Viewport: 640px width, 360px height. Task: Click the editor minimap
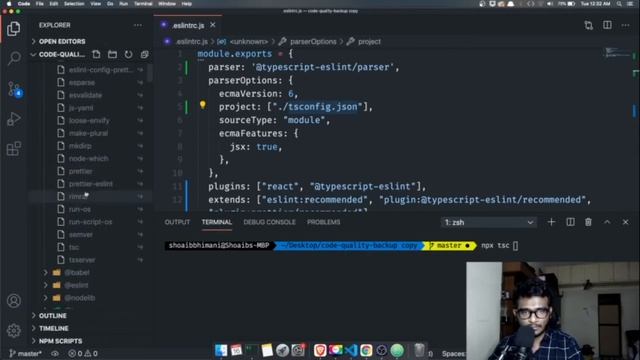pyautogui.click(x=617, y=53)
